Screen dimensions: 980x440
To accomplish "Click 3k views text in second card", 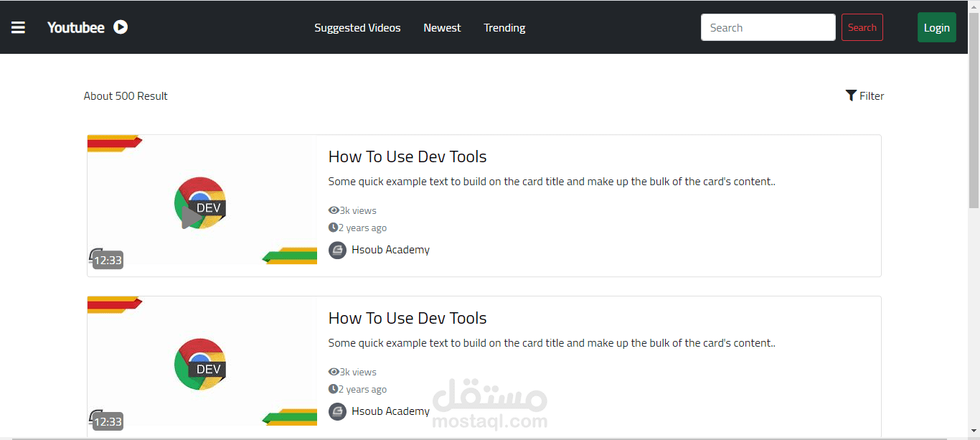I will click(358, 372).
